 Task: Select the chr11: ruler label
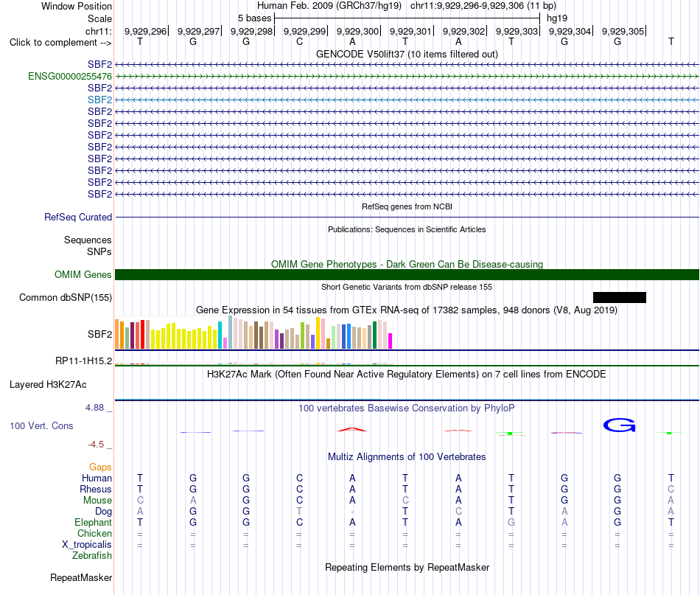pos(99,31)
